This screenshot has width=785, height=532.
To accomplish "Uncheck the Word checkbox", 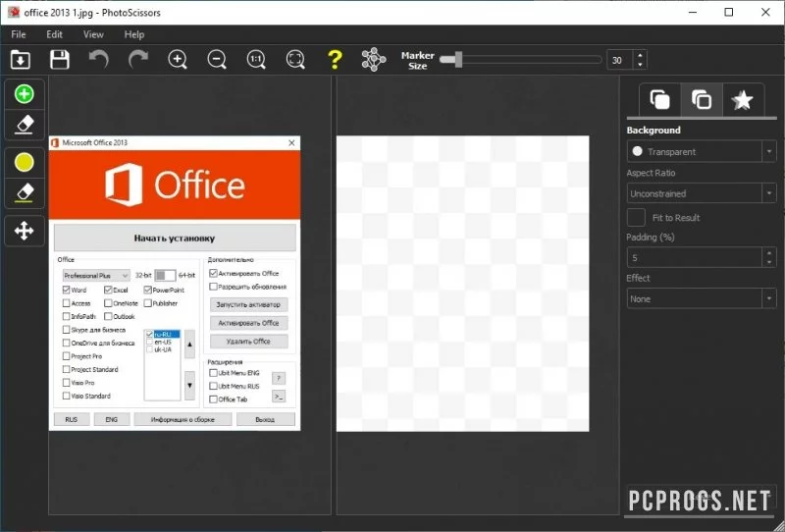I will click(66, 290).
